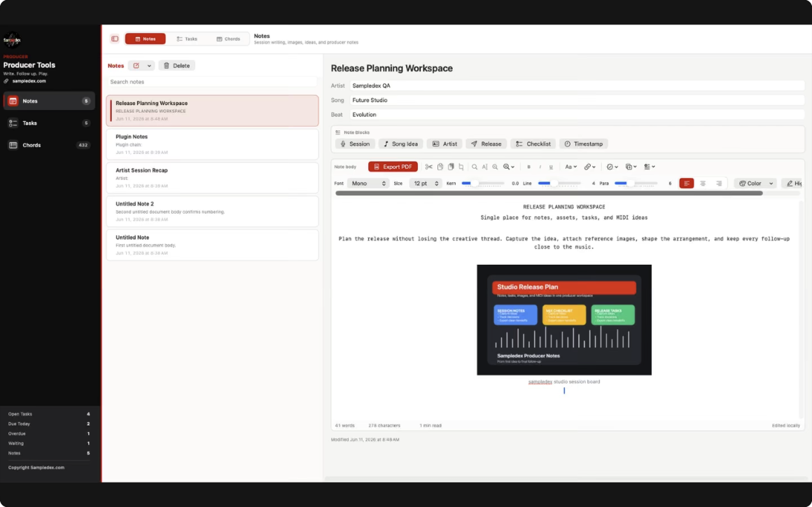
Task: Insert a Song Idea note block
Action: 401,144
